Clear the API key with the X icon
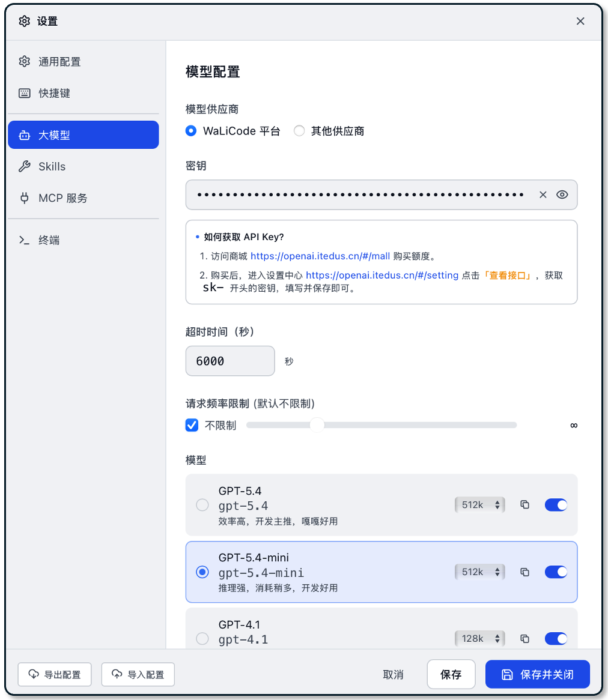Screen dimensions: 608x700 (543, 195)
